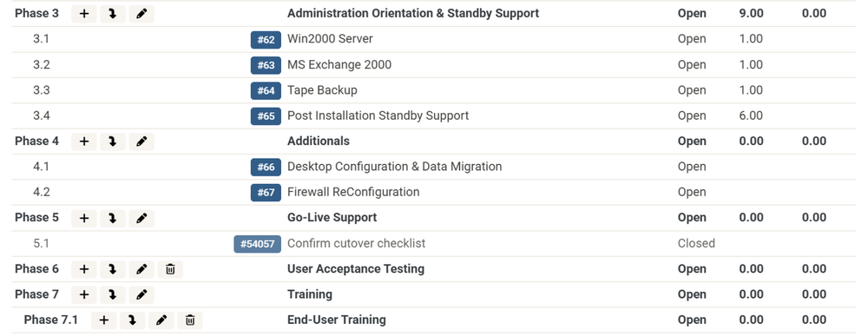Add item under Phase 4 with plus icon
Viewport: 868px width, 336px height.
(x=84, y=142)
